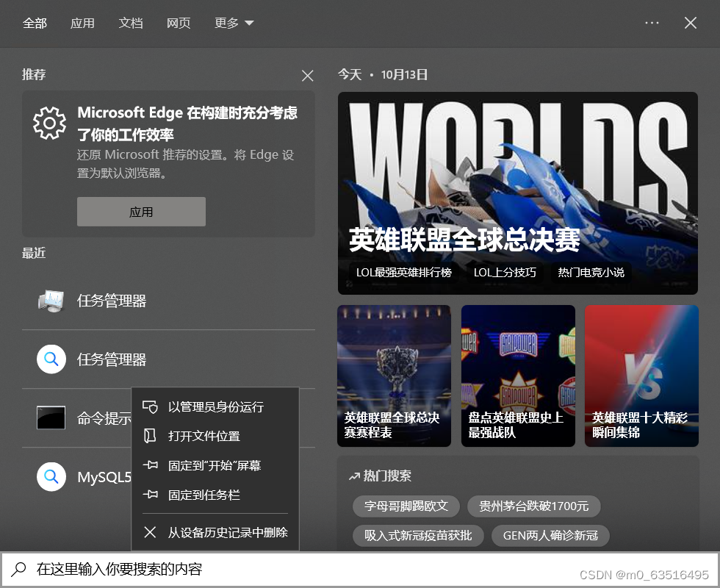Viewport: 720px width, 588px height.
Task: Select 固定到任务栏 menu entry
Action: 215,495
